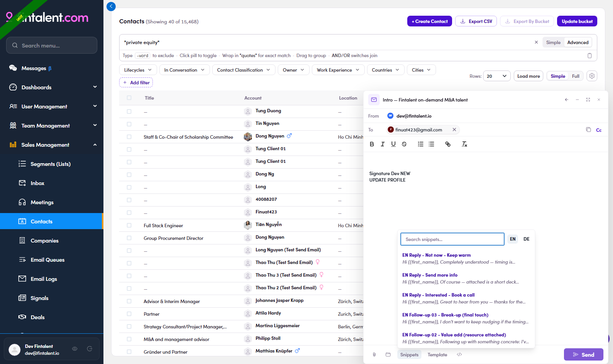This screenshot has width=613, height=364.
Task: Select checkbox for Attila Hardy row
Action: (x=129, y=314)
